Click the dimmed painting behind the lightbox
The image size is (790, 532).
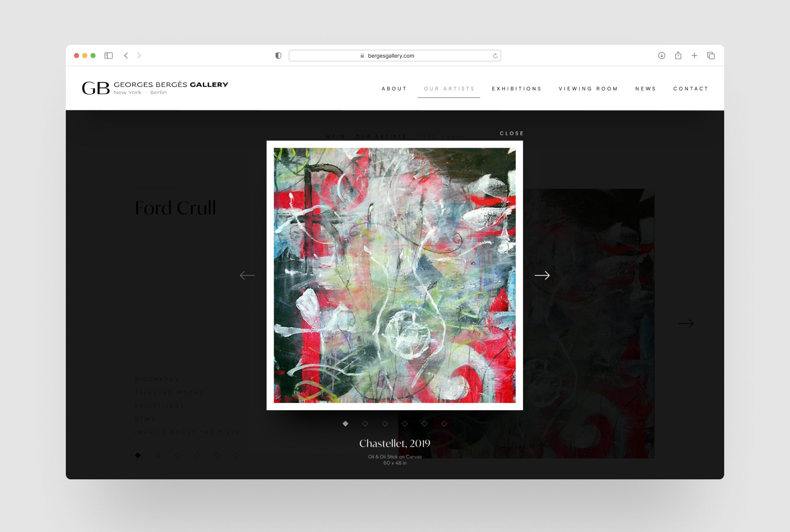pyautogui.click(x=588, y=323)
